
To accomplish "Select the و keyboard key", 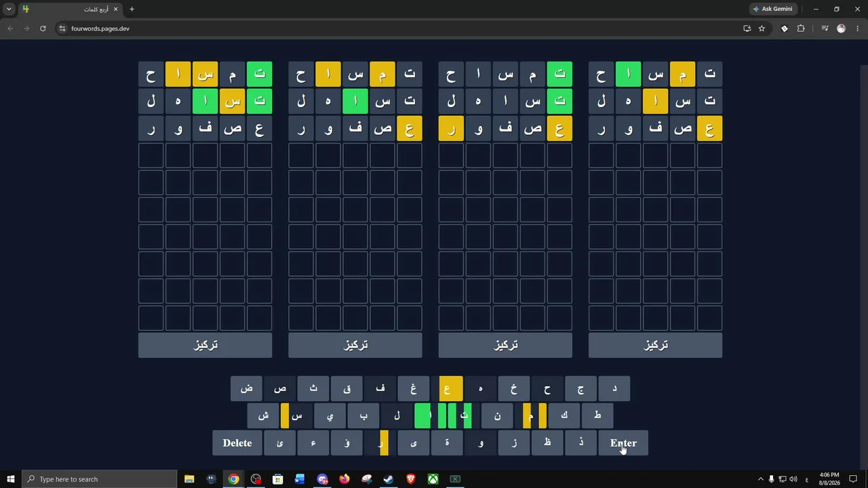I will point(480,443).
